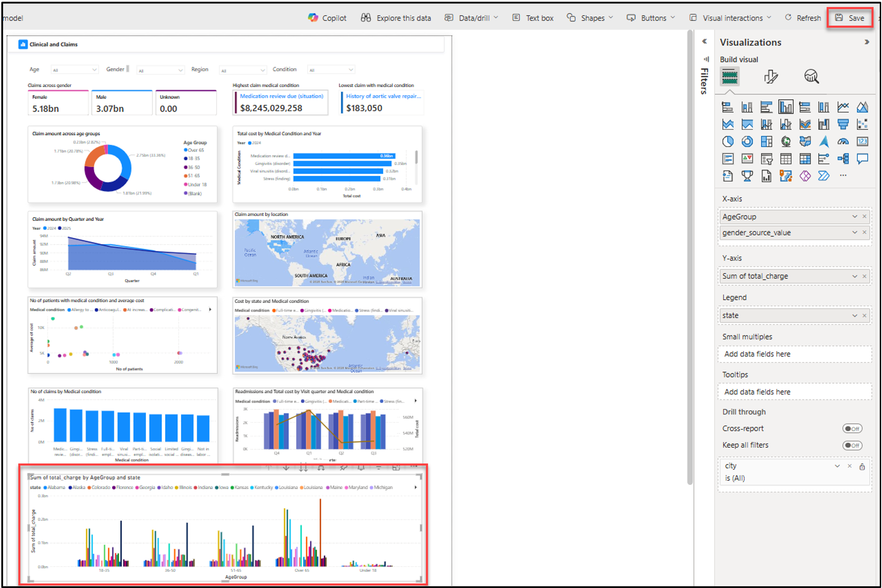Choose the line chart visual icon
Screen dimensions: 882x588
pos(843,107)
